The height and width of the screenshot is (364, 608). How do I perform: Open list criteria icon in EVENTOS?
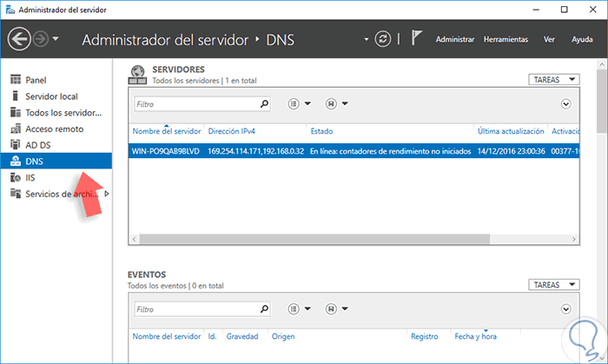pos(294,308)
